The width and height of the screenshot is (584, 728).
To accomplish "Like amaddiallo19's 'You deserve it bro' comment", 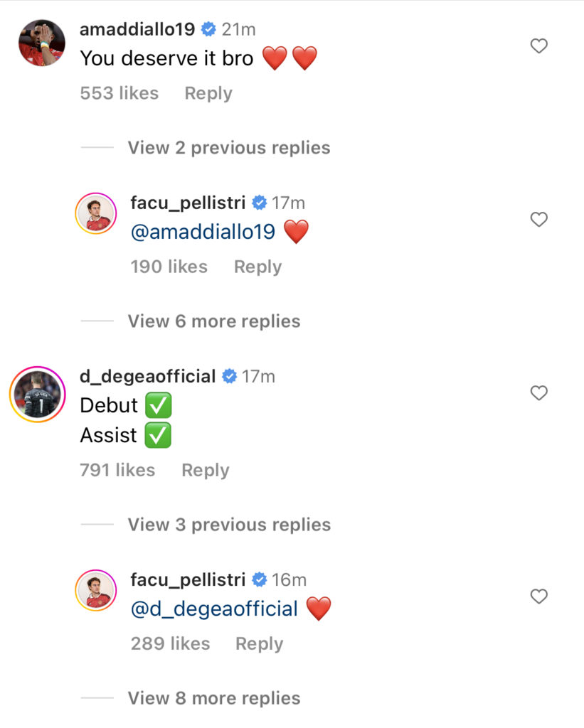I will coord(539,45).
